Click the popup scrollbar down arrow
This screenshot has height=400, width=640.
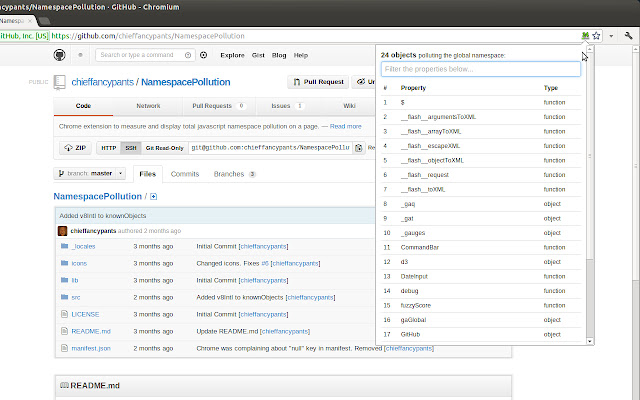(x=590, y=341)
